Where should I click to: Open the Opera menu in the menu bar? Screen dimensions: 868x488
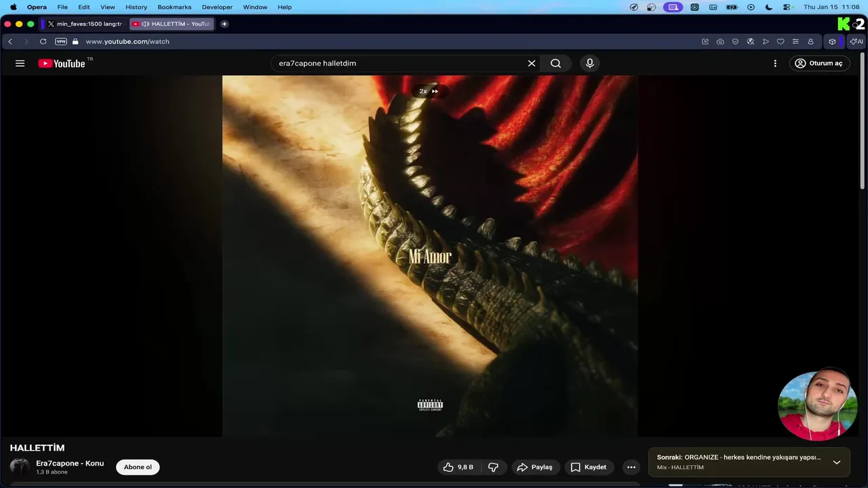[37, 7]
